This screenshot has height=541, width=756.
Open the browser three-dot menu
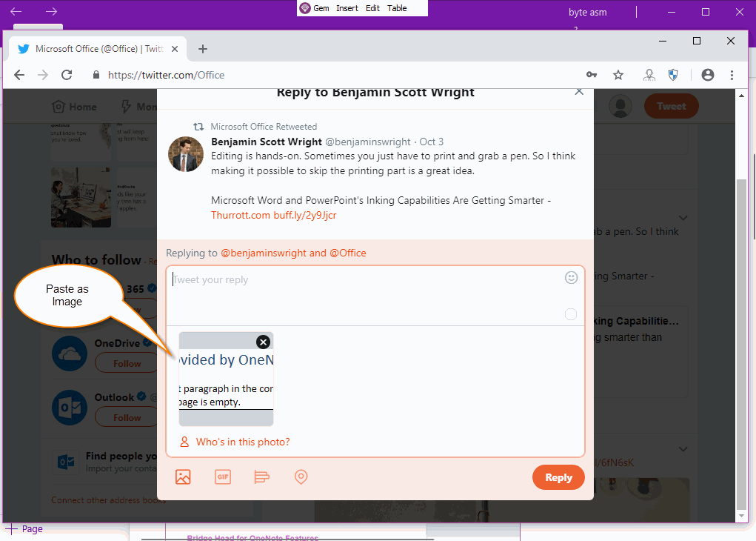tap(732, 75)
